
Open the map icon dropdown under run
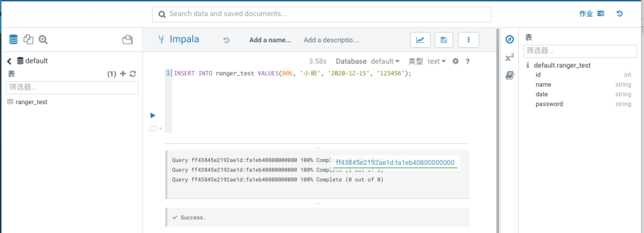[156, 129]
